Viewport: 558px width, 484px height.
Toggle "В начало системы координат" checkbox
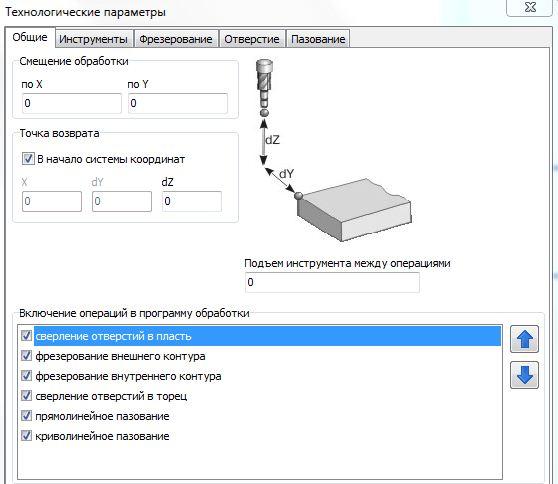tap(28, 159)
